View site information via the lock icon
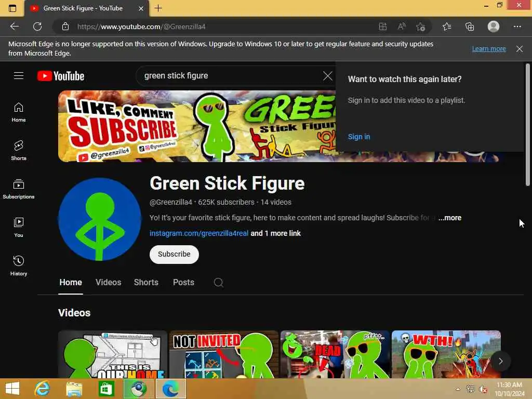Viewport: 532px width, 399px height. [65, 26]
